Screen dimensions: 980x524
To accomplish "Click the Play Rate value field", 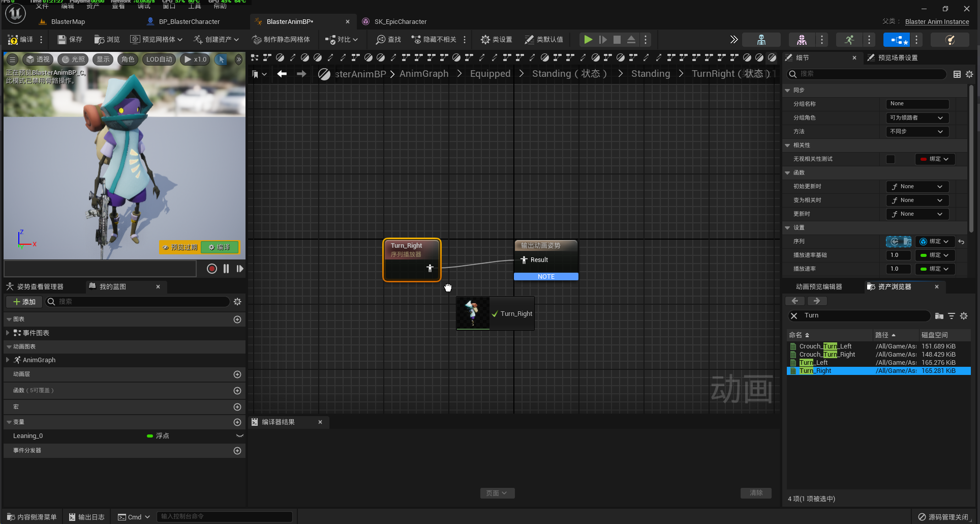I will pos(898,269).
